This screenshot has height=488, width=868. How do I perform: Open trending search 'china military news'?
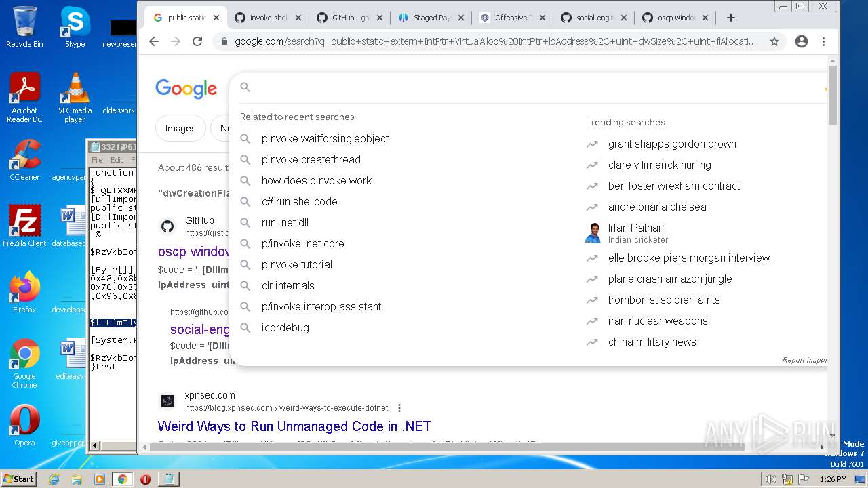coord(652,342)
